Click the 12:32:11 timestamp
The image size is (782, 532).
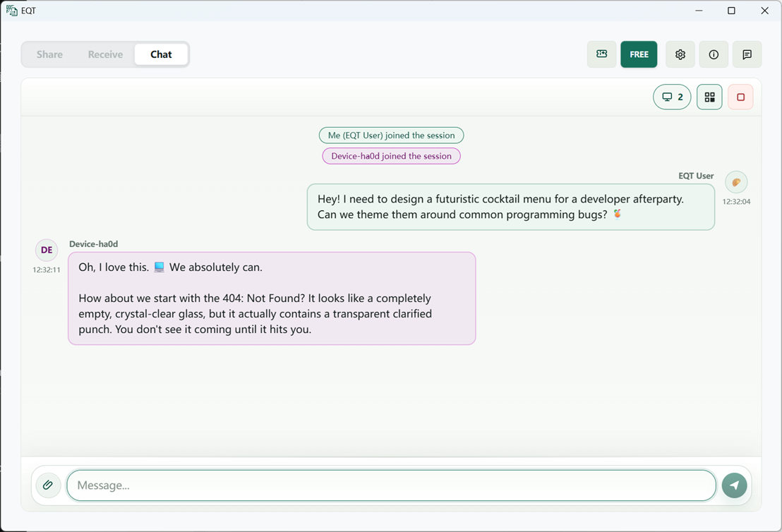[x=47, y=270]
